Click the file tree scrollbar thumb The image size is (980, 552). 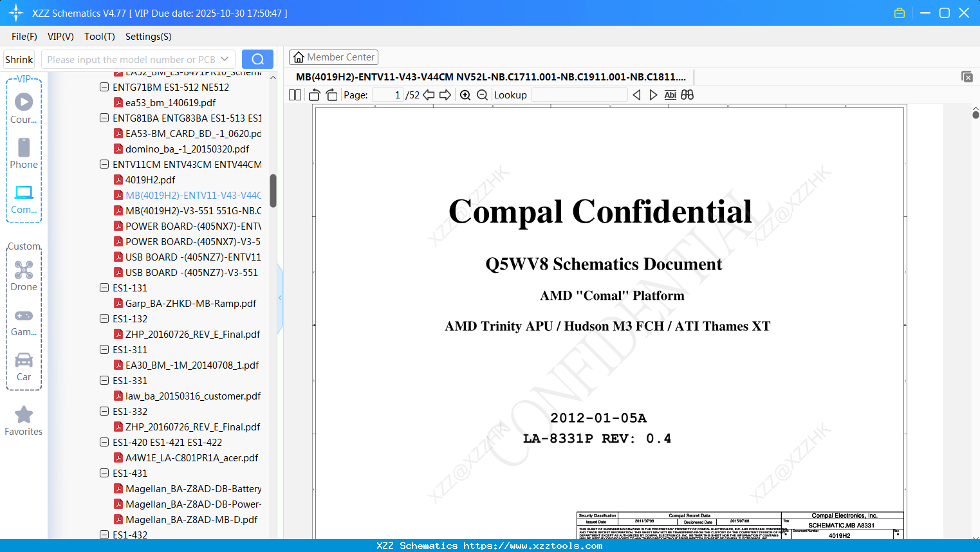pyautogui.click(x=273, y=190)
